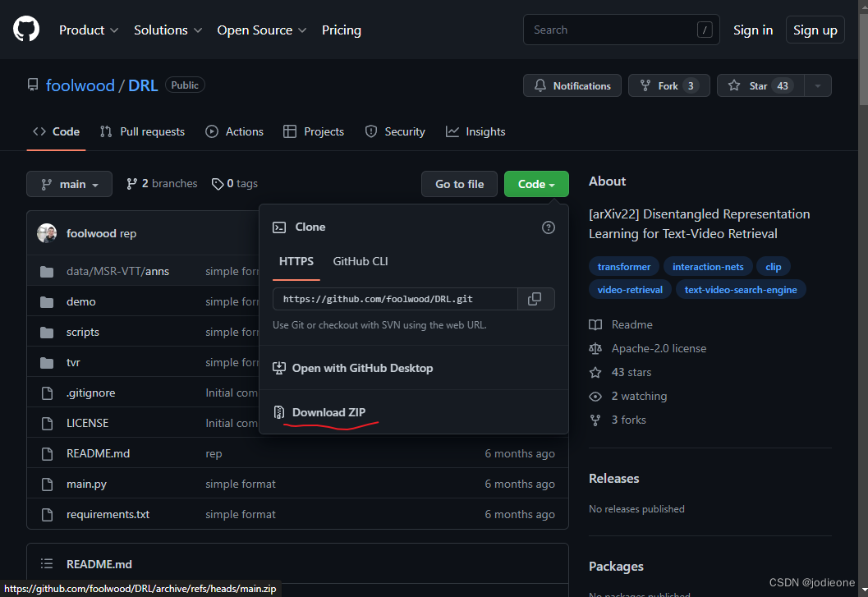Screen dimensions: 868x597
Task: Switch to the Code tab
Action: coord(57,132)
